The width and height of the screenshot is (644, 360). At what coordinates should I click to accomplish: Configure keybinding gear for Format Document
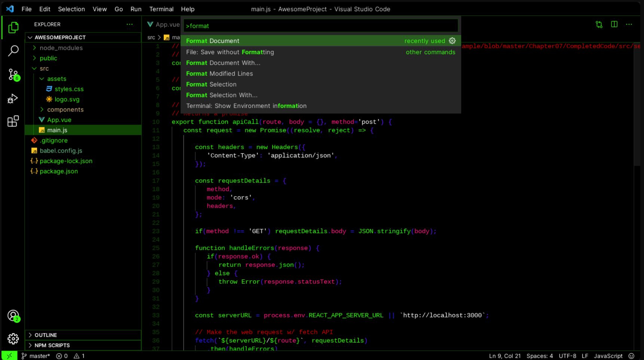point(452,41)
